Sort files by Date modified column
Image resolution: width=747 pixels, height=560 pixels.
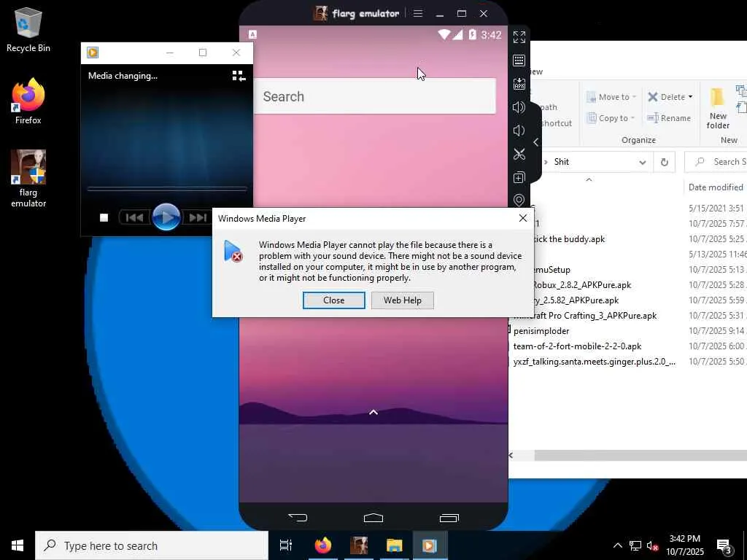tap(716, 187)
